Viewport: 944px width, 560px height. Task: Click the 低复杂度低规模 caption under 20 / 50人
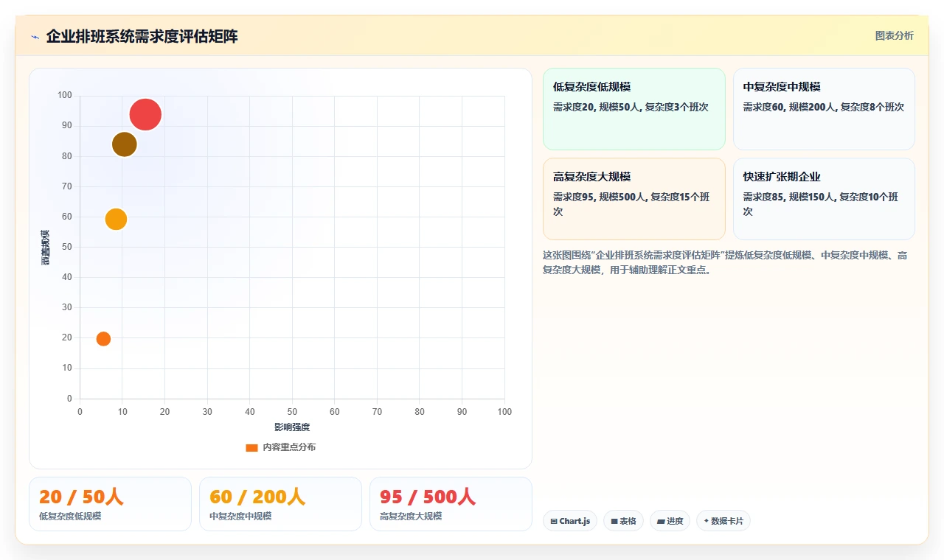click(x=70, y=517)
